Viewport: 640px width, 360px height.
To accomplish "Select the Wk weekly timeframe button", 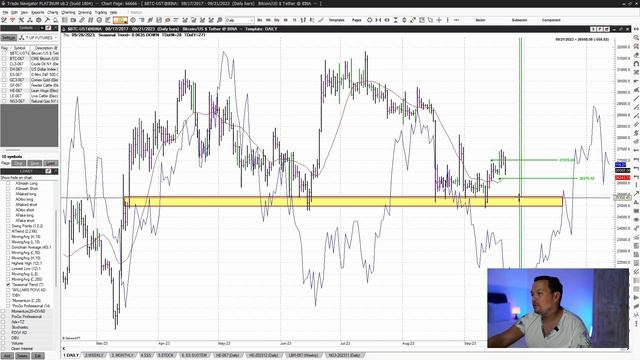I will click(268, 20).
